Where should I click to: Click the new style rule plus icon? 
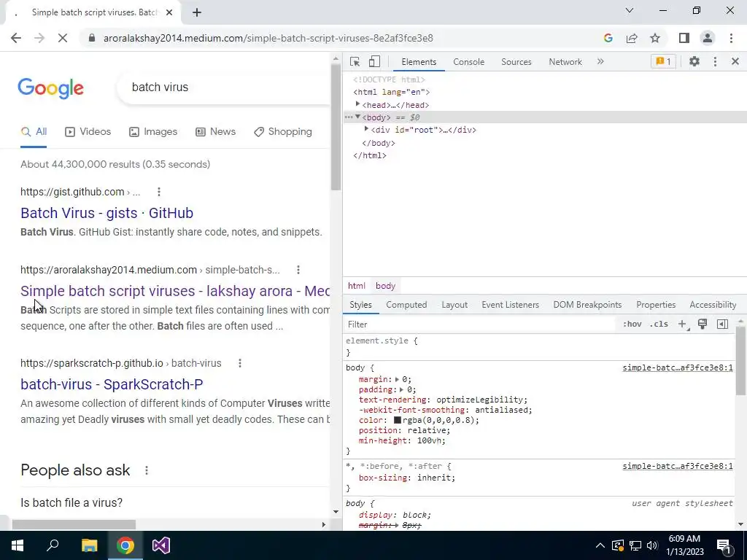(682, 324)
